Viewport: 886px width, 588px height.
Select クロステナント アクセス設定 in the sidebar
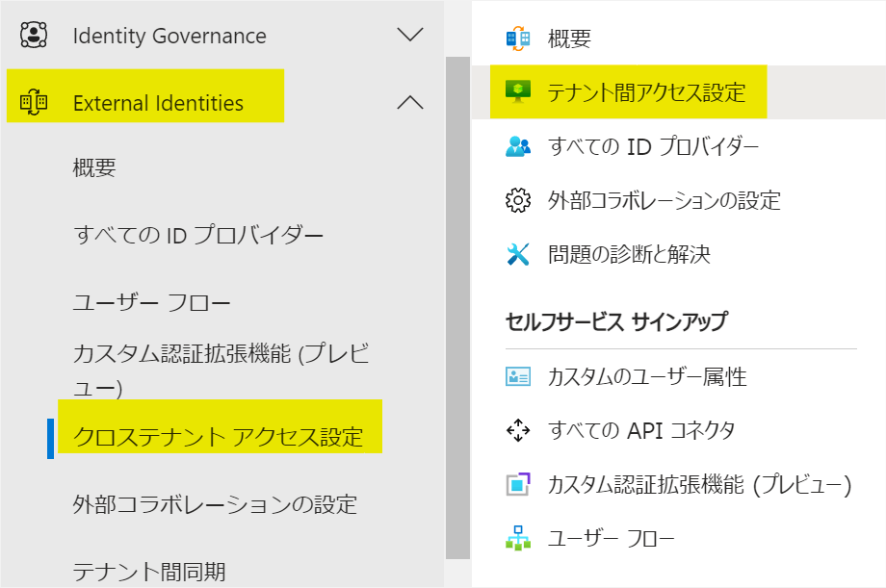[218, 438]
